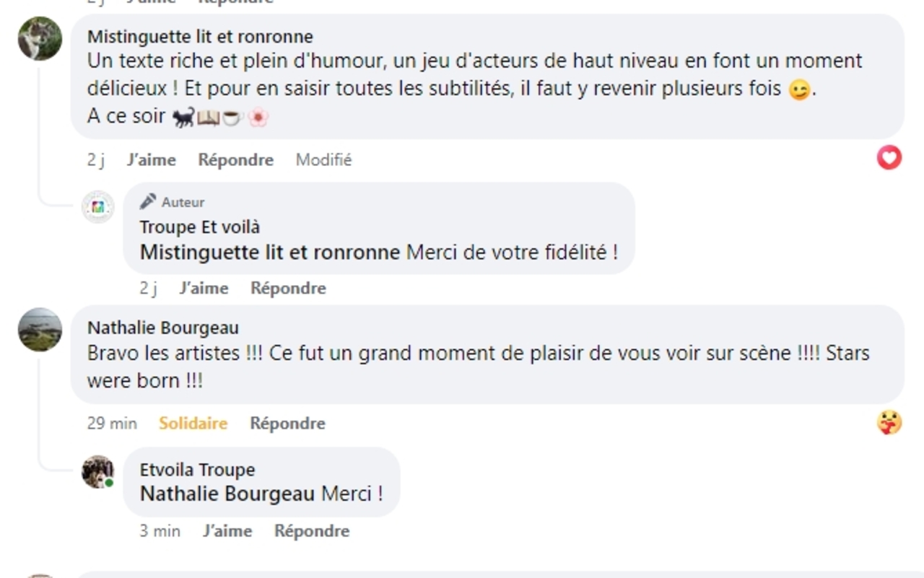Open Nathalie Bourgeau's profile name link
This screenshot has height=578, width=924.
162,328
